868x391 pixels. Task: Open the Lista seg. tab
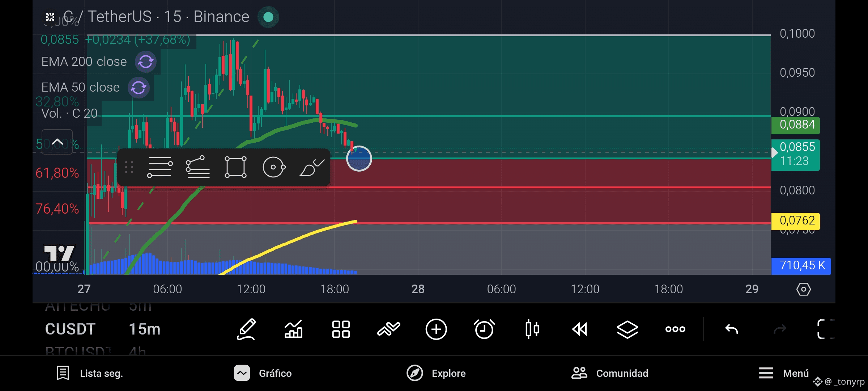point(90,373)
